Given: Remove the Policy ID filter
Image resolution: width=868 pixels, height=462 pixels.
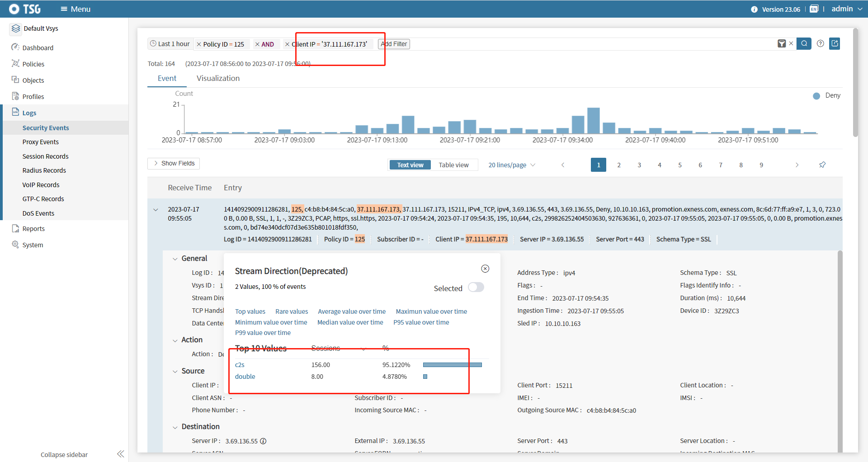Looking at the screenshot, I should (x=199, y=44).
